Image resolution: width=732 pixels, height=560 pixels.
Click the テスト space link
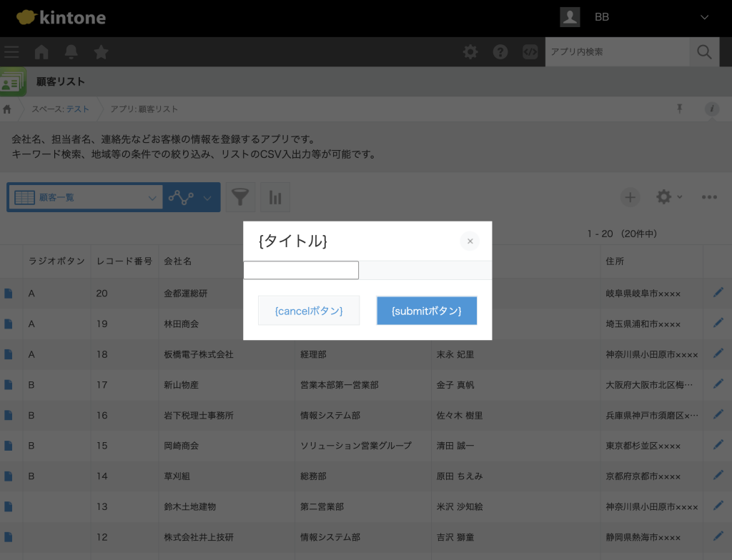click(x=78, y=109)
